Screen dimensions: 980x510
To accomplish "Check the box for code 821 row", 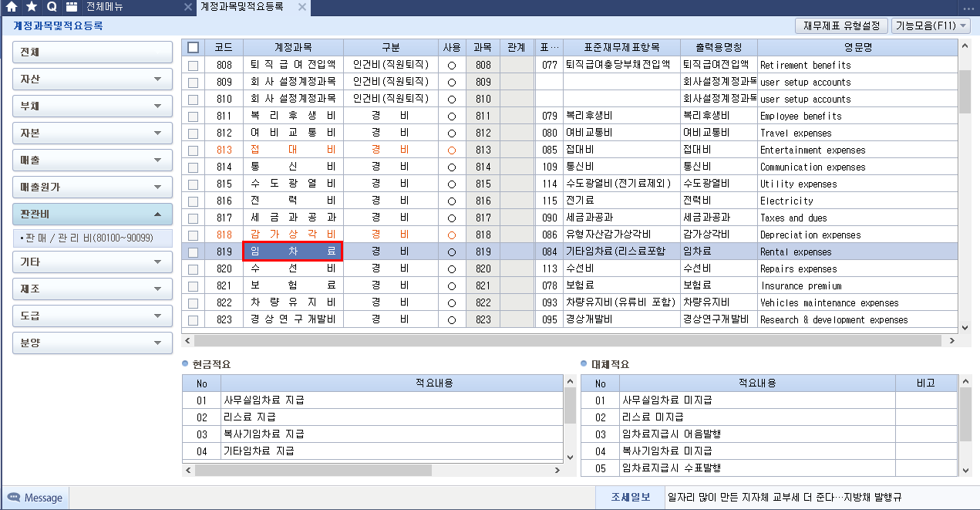I will (193, 286).
